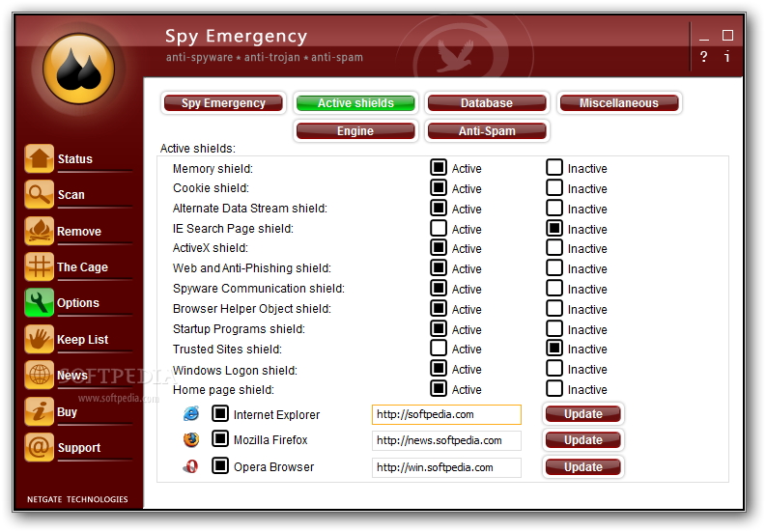Viewport: 766px width, 532px height.
Task: Click the green Options wrench icon
Action: [x=39, y=302]
